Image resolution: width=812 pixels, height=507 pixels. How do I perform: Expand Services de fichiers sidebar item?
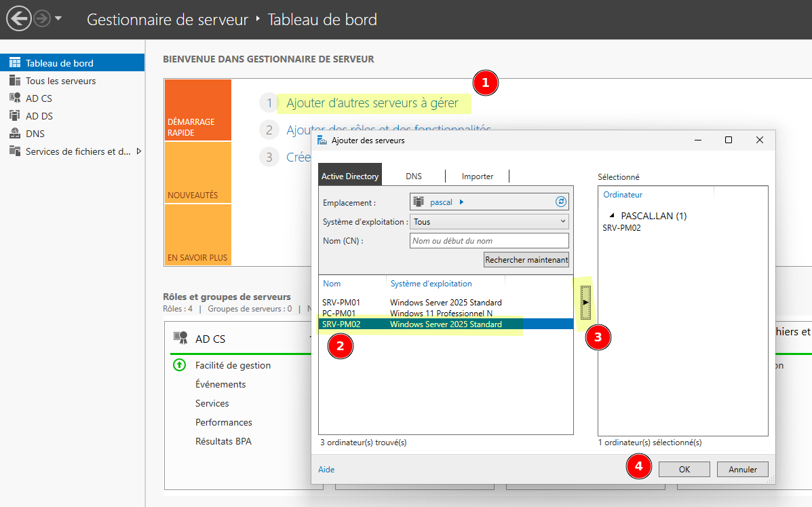point(139,151)
